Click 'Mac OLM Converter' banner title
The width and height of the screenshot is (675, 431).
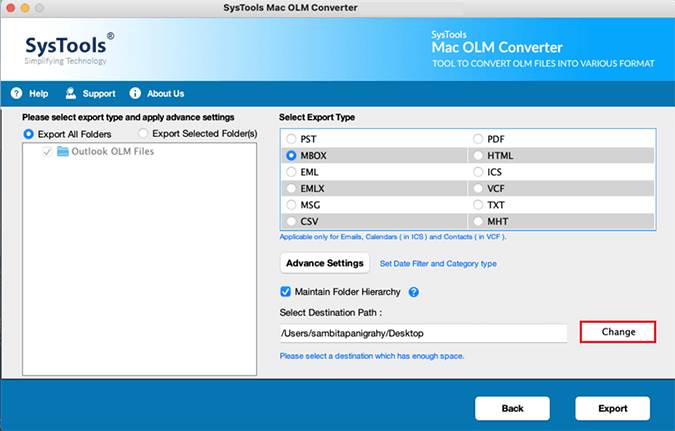pyautogui.click(x=497, y=47)
